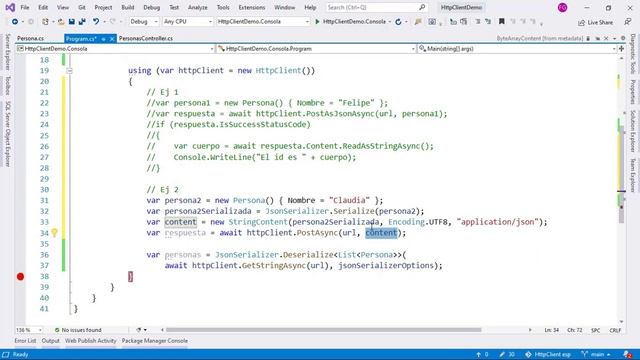Click the Save All icon
The image size is (640, 360).
tap(82, 22)
